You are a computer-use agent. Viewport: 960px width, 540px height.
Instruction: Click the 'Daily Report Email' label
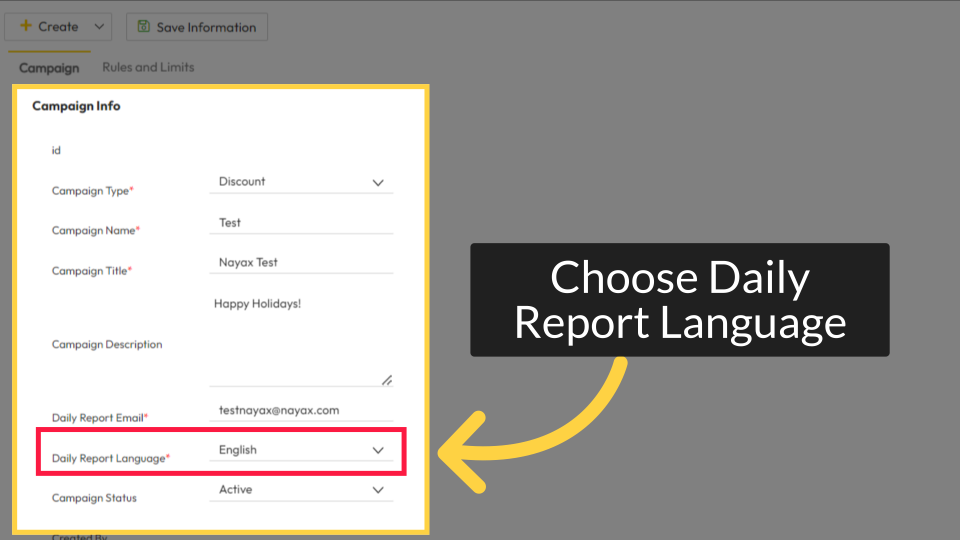click(x=100, y=418)
